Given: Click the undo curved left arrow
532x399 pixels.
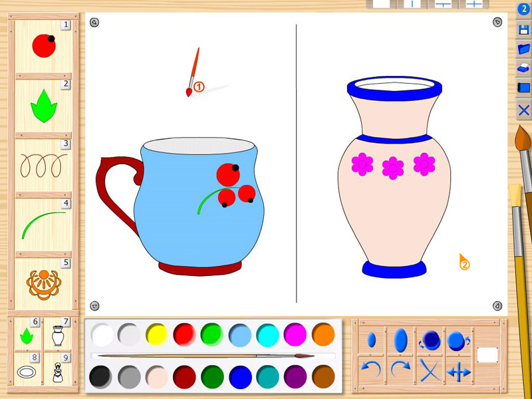Looking at the screenshot, I should pyautogui.click(x=371, y=370).
